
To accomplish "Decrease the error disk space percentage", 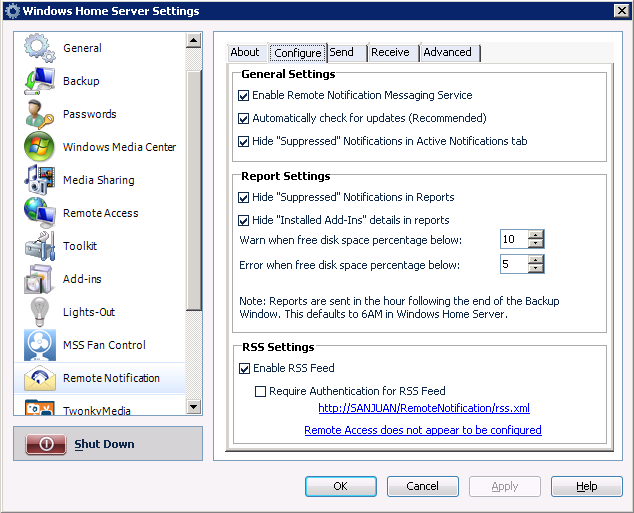I will pyautogui.click(x=536, y=268).
